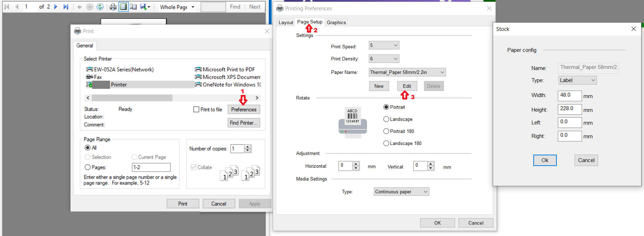
Task: Click Left margin field in Stock
Action: tap(570, 122)
